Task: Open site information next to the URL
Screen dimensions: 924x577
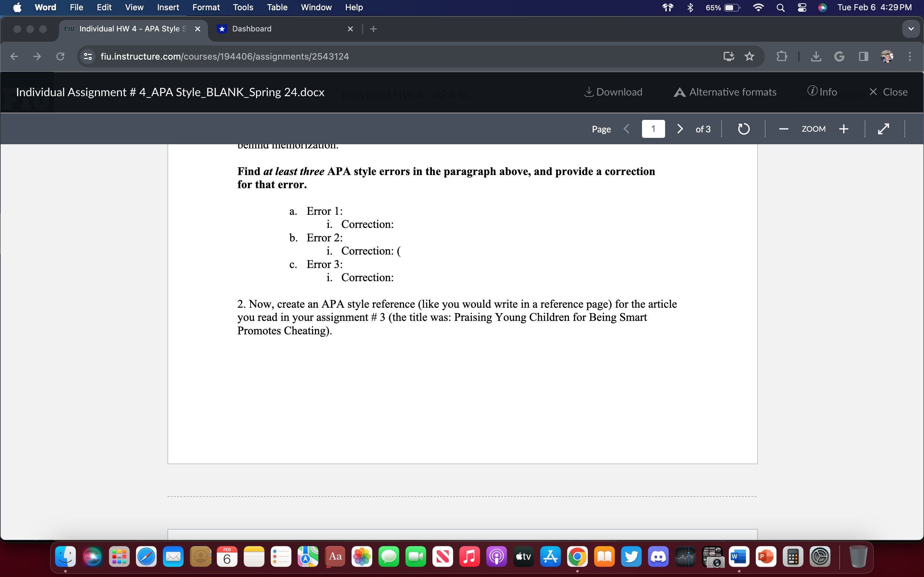Action: click(x=88, y=56)
